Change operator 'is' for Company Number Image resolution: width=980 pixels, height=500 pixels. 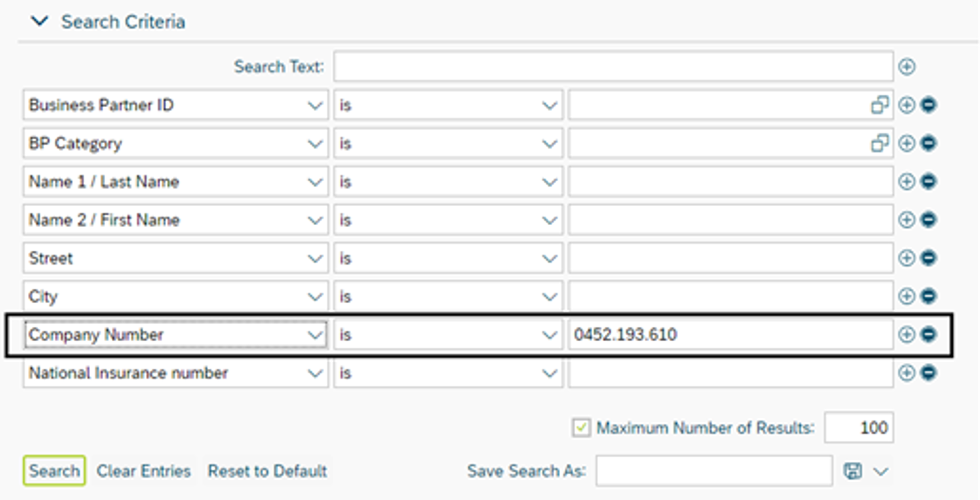tap(448, 334)
